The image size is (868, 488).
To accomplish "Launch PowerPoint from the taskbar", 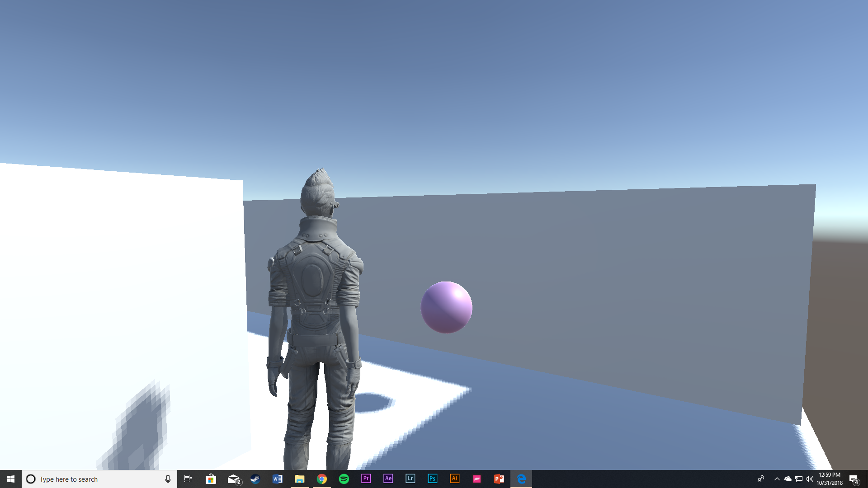I will [x=499, y=479].
